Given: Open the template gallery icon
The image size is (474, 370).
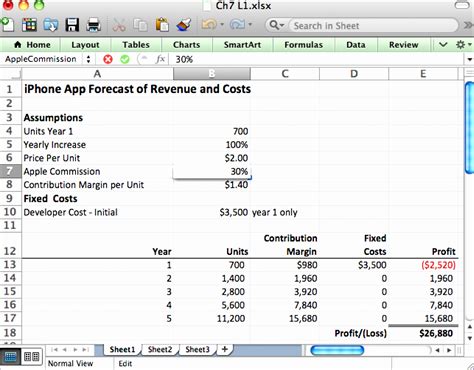Looking at the screenshot, I should click(29, 25).
